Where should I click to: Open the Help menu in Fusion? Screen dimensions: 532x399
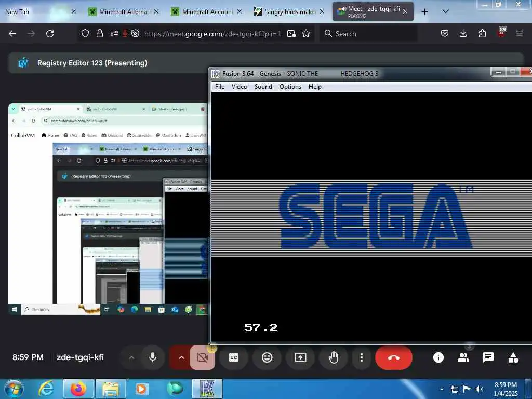pyautogui.click(x=315, y=87)
